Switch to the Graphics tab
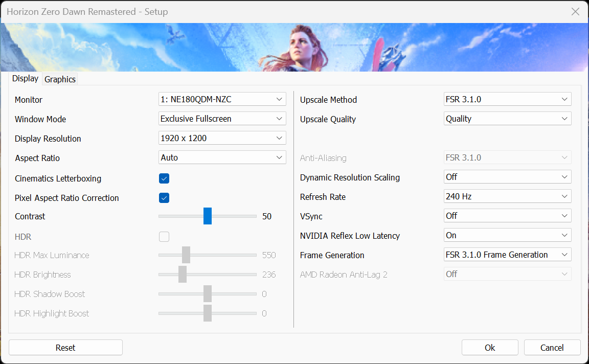 (x=60, y=79)
